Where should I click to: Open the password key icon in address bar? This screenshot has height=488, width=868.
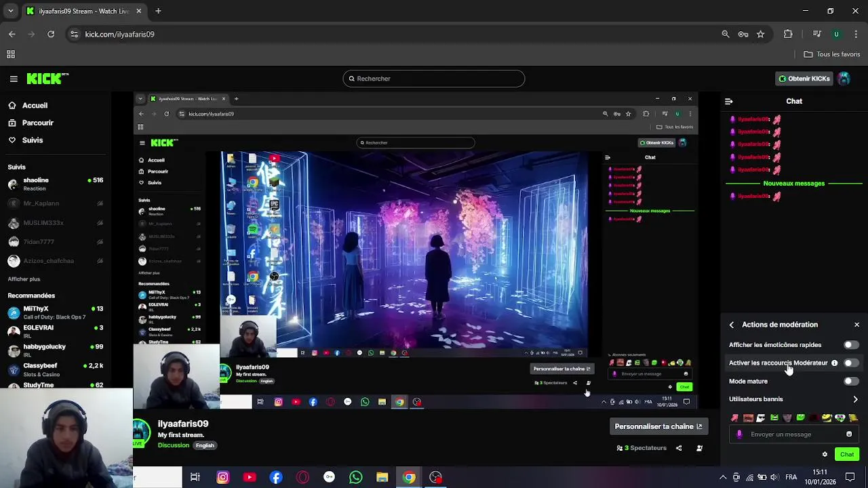point(743,34)
